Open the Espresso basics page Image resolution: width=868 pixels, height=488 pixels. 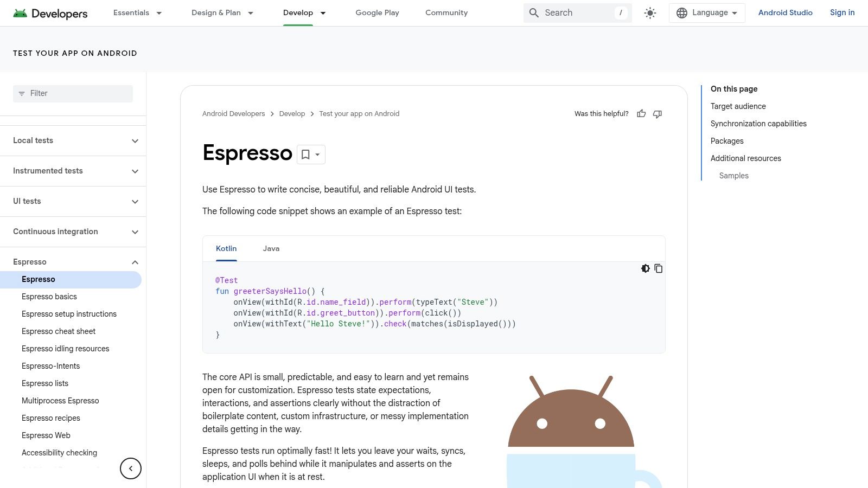(x=49, y=297)
